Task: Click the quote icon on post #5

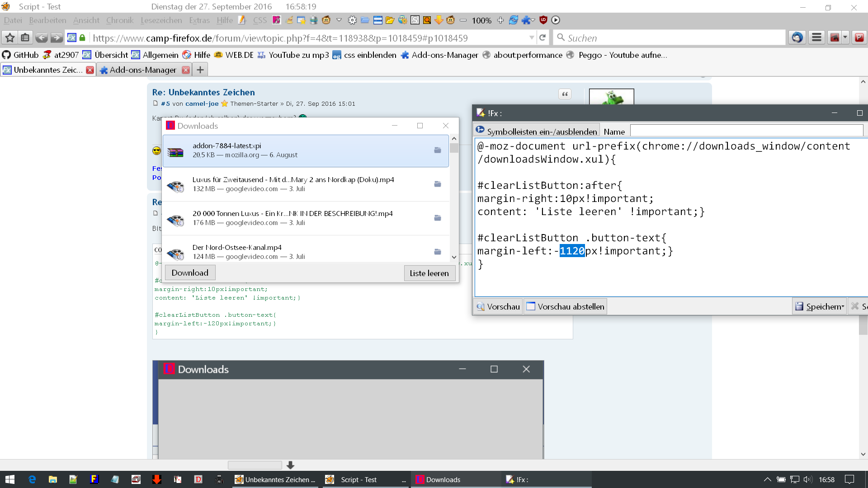Action: pos(565,94)
